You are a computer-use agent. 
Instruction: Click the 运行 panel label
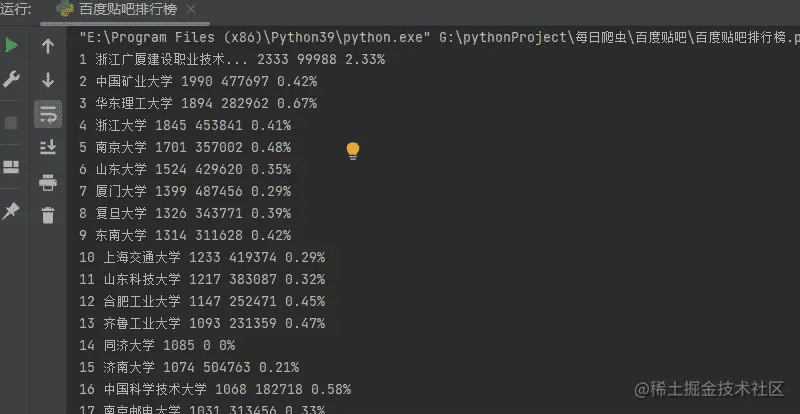pos(16,10)
